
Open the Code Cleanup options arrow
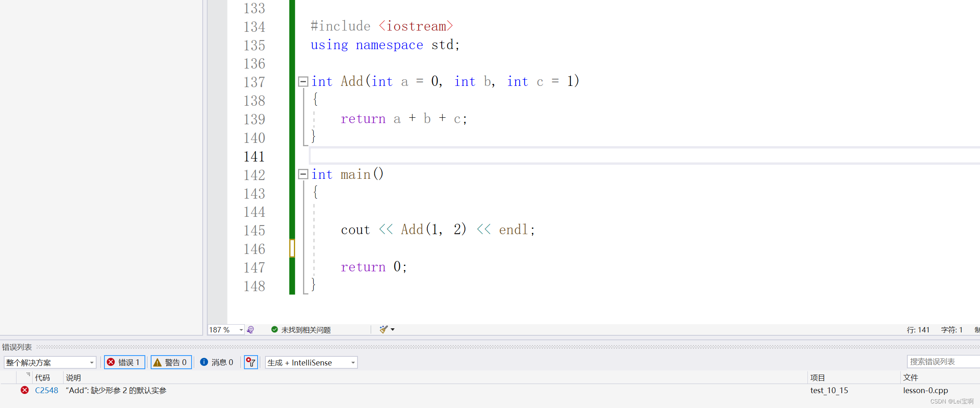pos(392,329)
